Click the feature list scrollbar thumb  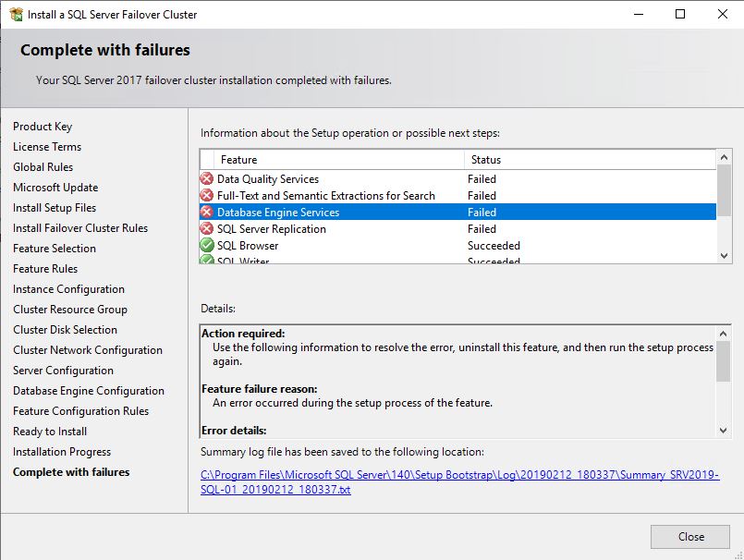pyautogui.click(x=724, y=190)
